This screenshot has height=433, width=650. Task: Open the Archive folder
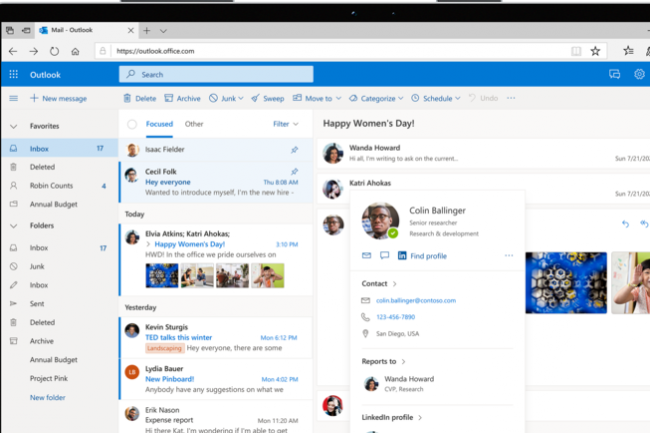tap(59, 341)
